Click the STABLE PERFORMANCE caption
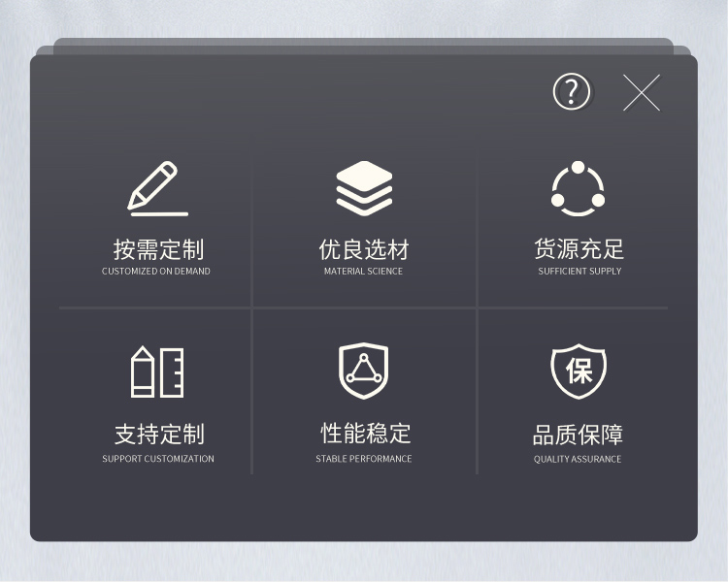The width and height of the screenshot is (728, 582). pyautogui.click(x=364, y=459)
